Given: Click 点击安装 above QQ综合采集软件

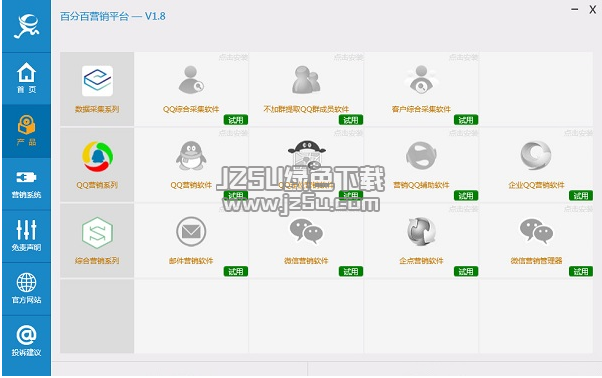Looking at the screenshot, I should 233,57.
